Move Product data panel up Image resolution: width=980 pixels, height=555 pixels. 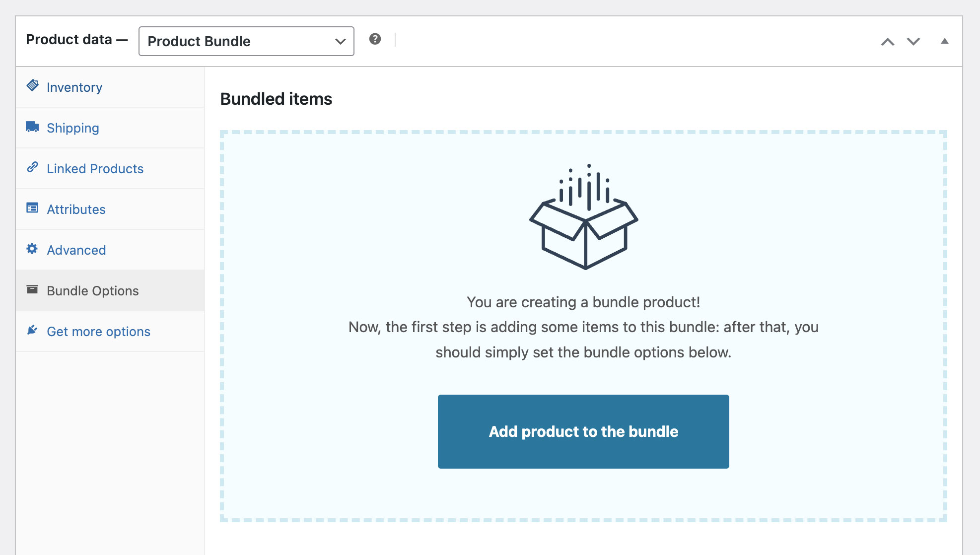click(x=888, y=42)
